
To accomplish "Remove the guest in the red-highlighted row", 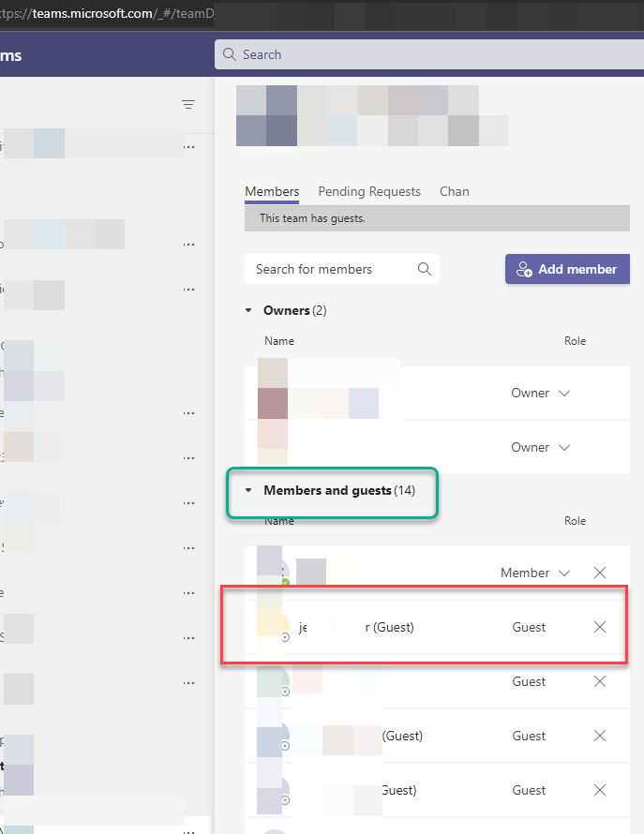I will coord(600,627).
